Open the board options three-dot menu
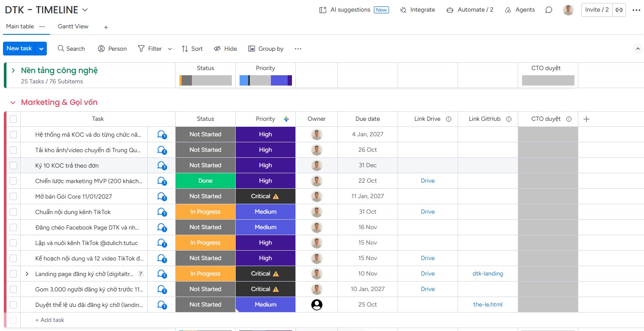Image resolution: width=644 pixels, height=331 pixels. pos(636,10)
